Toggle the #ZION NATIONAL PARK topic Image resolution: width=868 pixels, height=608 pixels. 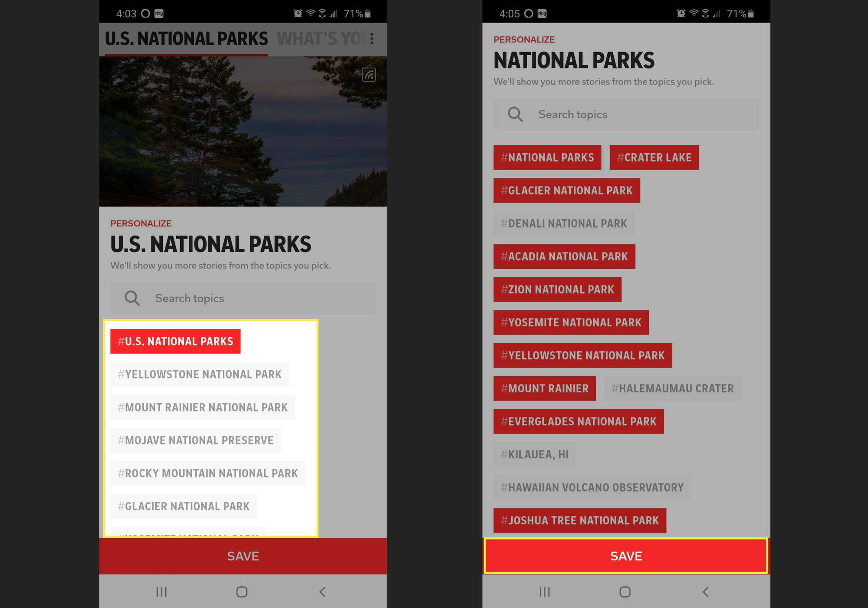click(x=557, y=289)
